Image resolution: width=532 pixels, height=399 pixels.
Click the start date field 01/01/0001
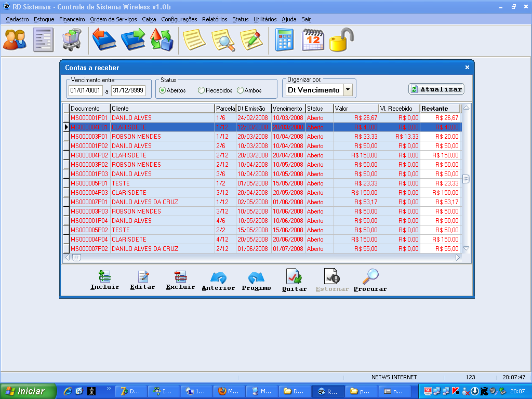(86, 90)
